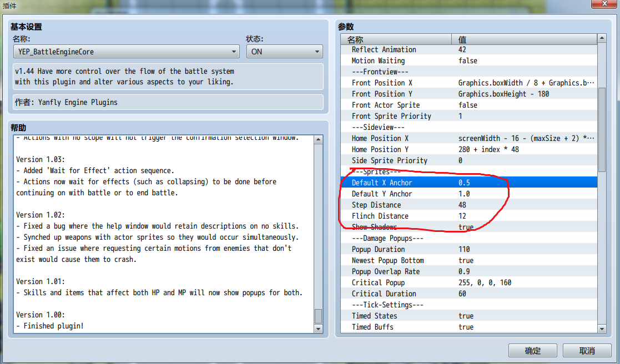Screen dimensions: 620x364
Task: Select the Timed States parameter row
Action: pos(469,316)
